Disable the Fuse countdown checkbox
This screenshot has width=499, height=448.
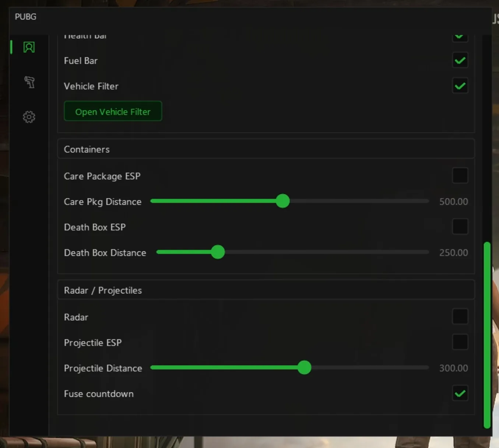(x=460, y=393)
